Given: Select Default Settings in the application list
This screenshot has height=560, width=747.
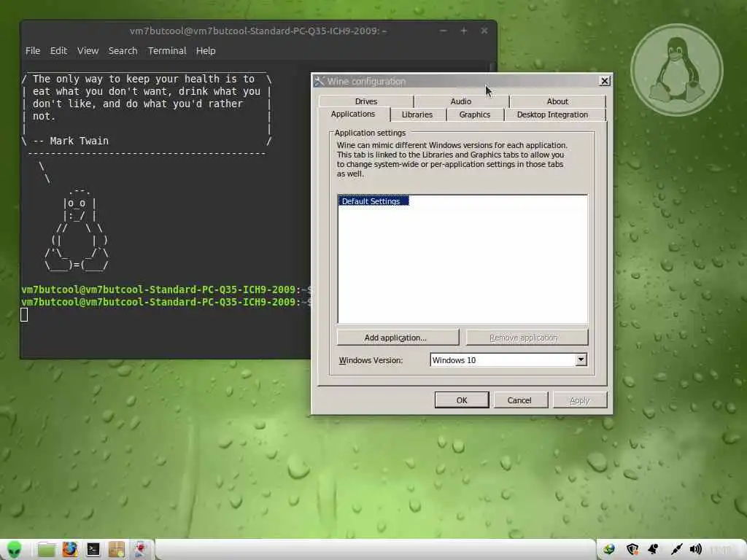Looking at the screenshot, I should click(373, 201).
